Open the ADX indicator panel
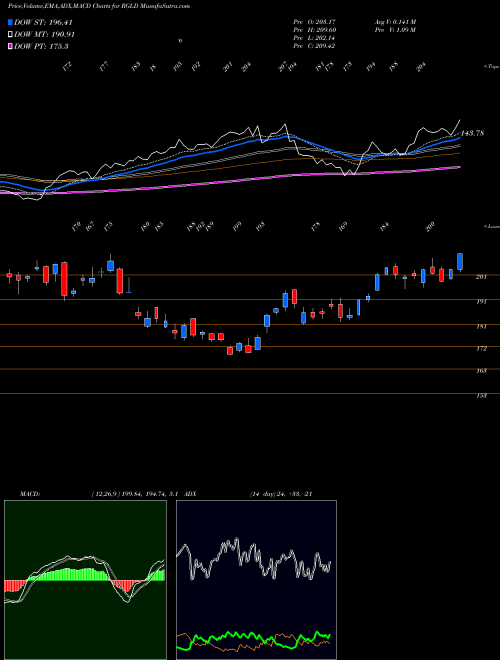Image resolution: width=500 pixels, height=660 pixels. coord(256,580)
